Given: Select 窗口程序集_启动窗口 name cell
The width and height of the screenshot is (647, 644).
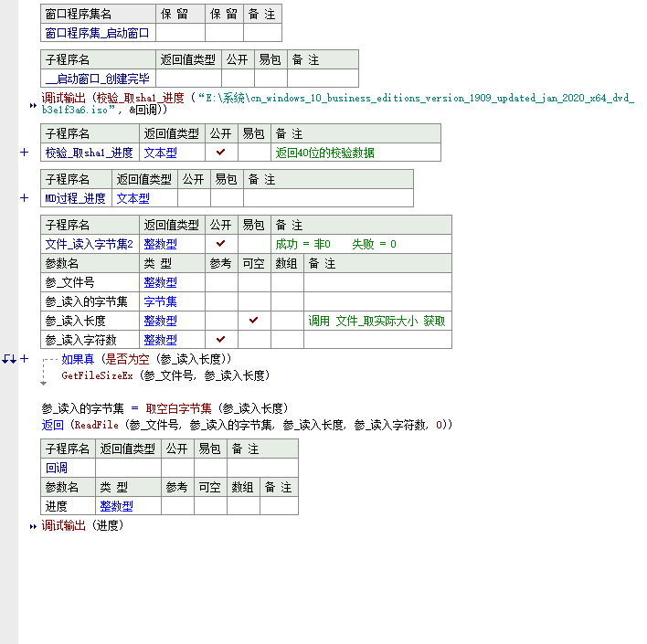Looking at the screenshot, I should pos(98,33).
